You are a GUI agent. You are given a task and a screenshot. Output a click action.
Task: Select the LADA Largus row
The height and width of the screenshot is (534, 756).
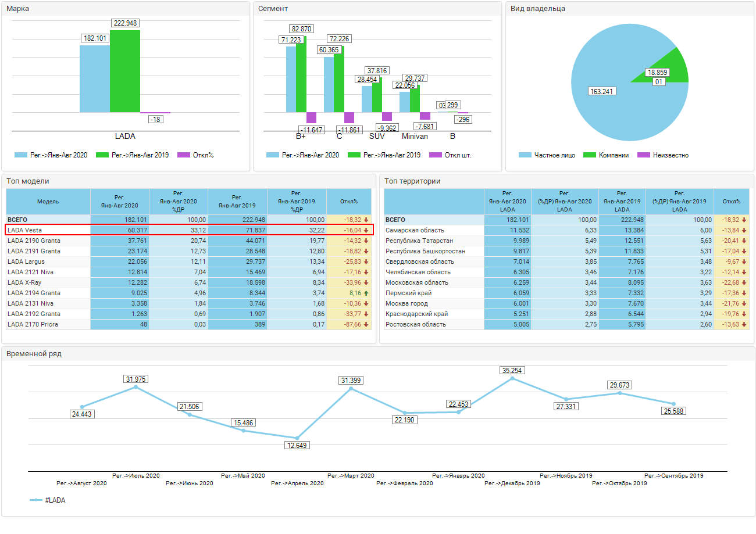[x=189, y=261]
